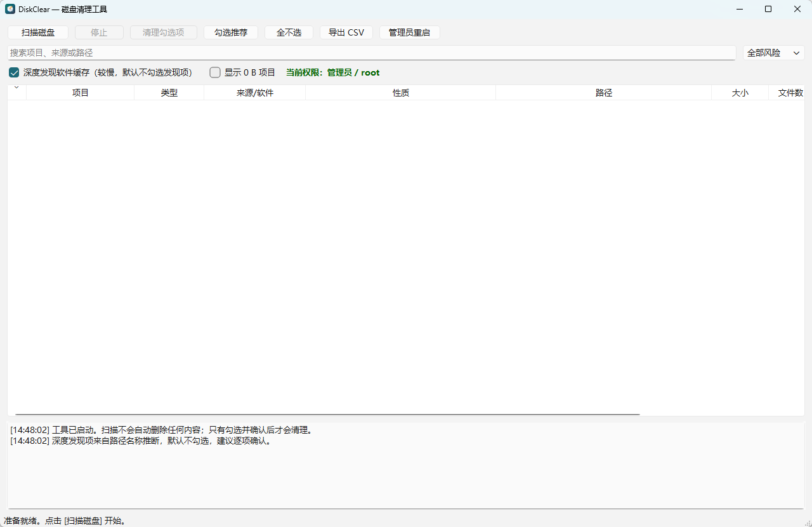Click the 扫描磁盘 button
Screen dimensions: 812x527
pos(38,32)
